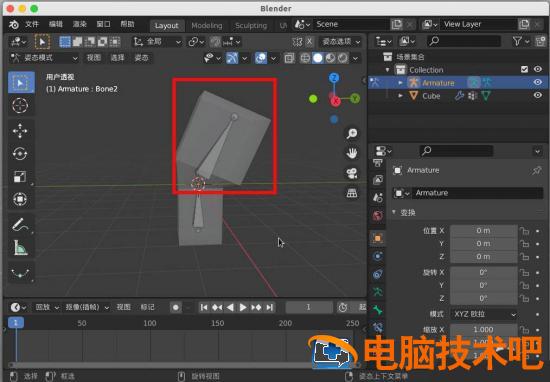Click the Scale X value slider
This screenshot has width=550, height=382.
coord(484,330)
